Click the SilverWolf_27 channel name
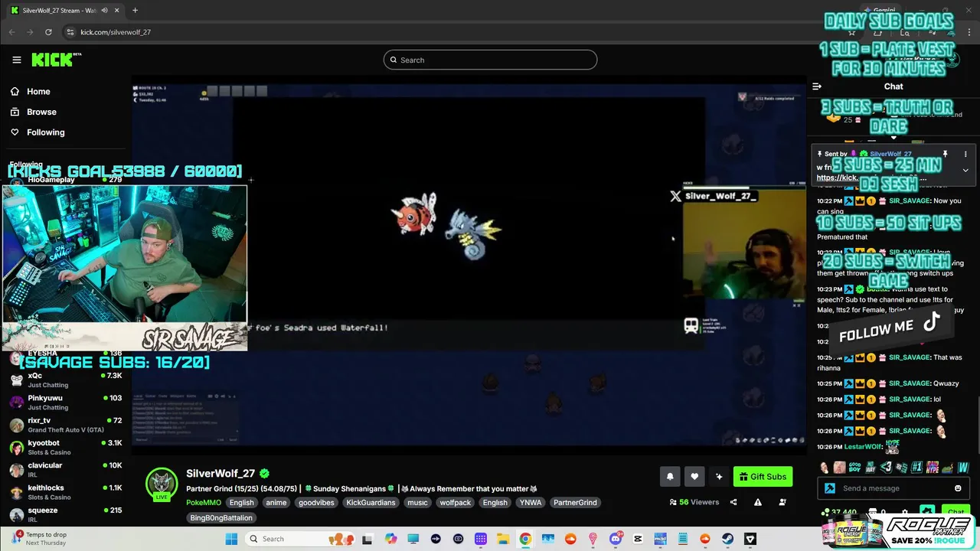The width and height of the screenshot is (980, 551). click(220, 474)
